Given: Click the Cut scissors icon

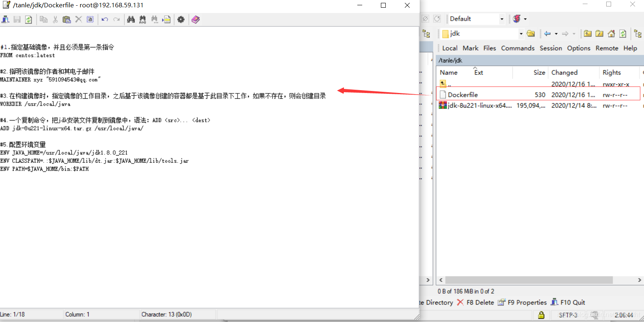Looking at the screenshot, I should click(55, 19).
